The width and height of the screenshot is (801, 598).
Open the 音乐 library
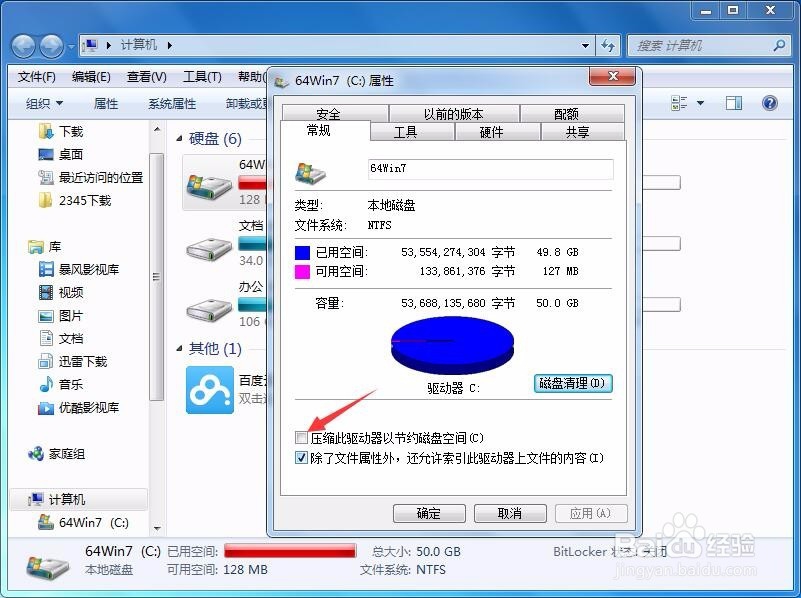point(61,384)
